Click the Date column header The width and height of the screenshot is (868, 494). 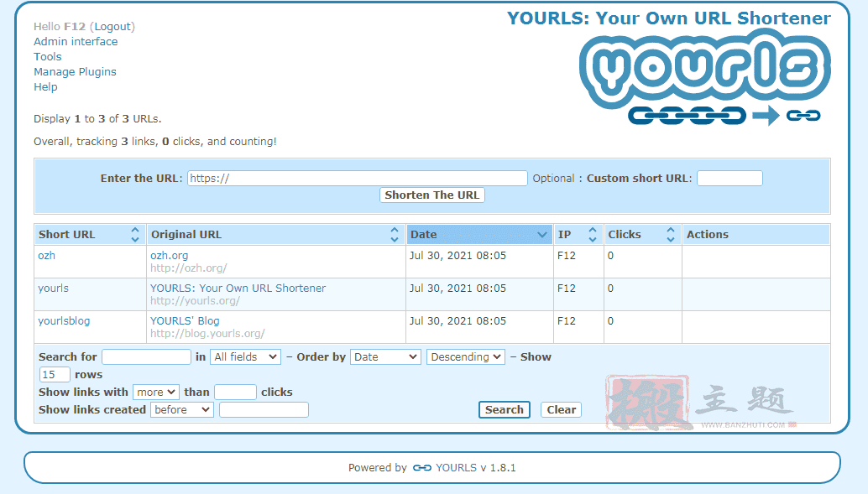tap(479, 235)
